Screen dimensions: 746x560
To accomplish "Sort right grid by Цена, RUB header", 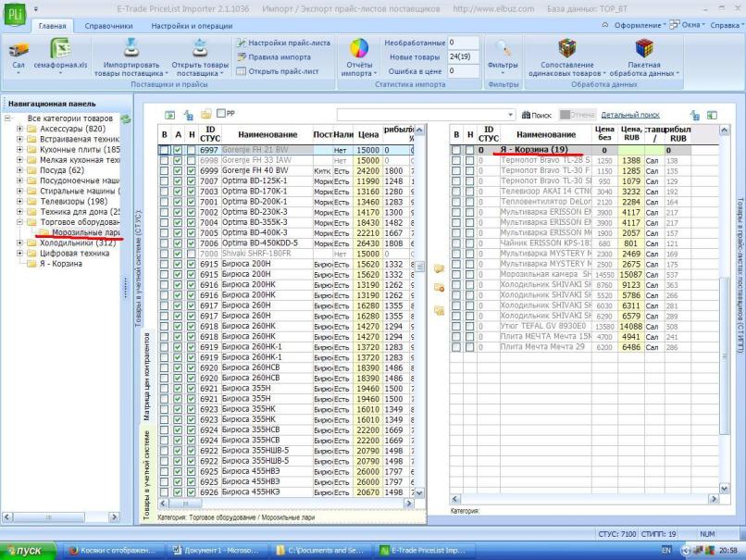I will [631, 133].
